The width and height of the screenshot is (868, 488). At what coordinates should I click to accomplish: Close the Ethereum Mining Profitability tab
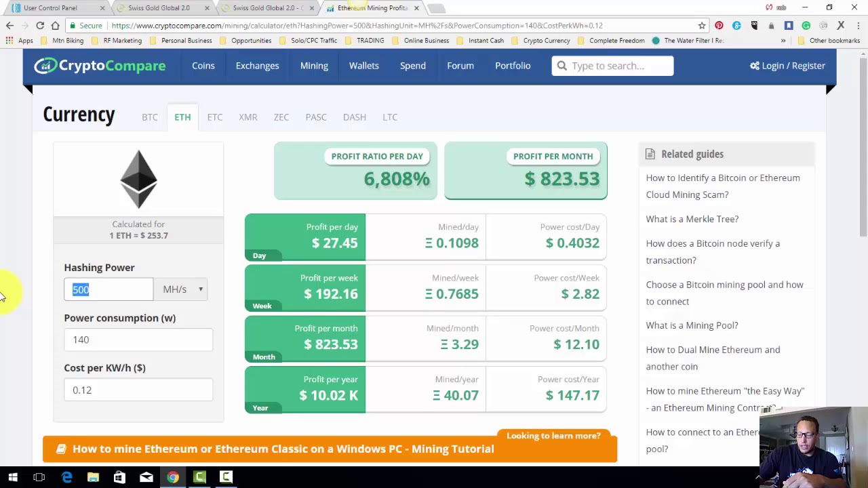coord(416,8)
